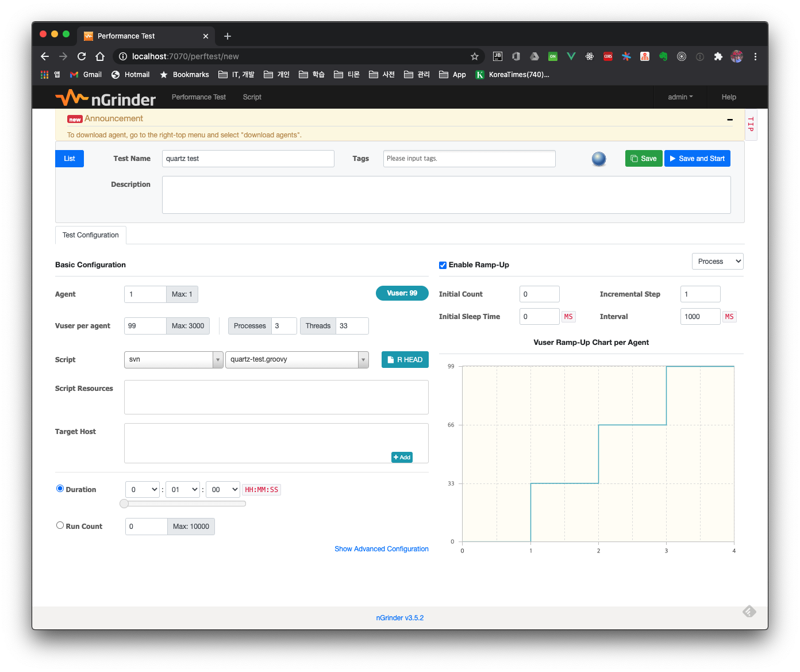Image resolution: width=800 pixels, height=672 pixels.
Task: Open the Process ramp-up type dropdown
Action: click(x=717, y=262)
